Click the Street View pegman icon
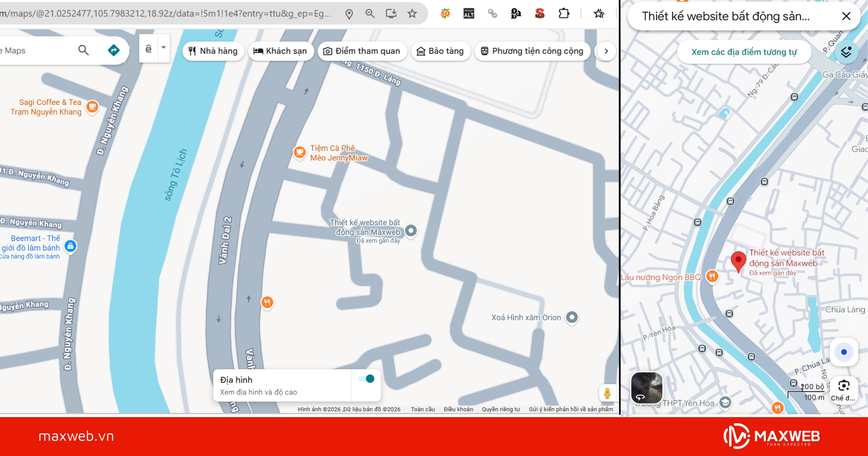This screenshot has height=456, width=868. pyautogui.click(x=607, y=393)
